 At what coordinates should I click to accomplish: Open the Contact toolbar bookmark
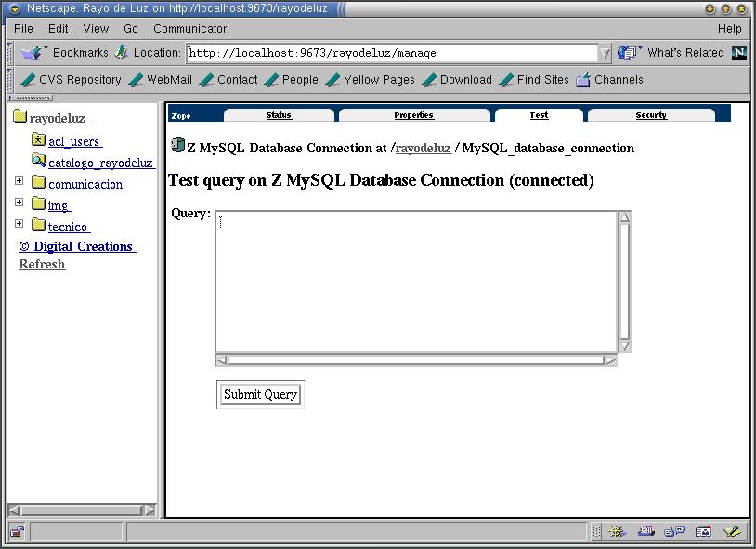(x=228, y=80)
